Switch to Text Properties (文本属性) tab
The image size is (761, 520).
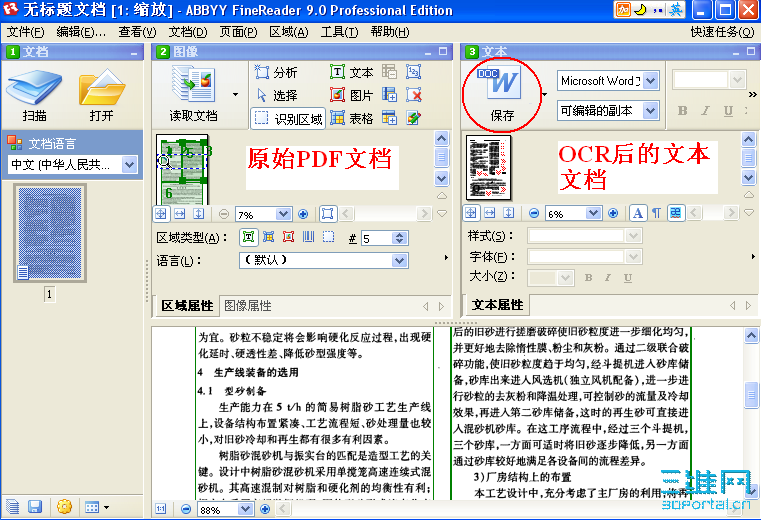coord(497,304)
